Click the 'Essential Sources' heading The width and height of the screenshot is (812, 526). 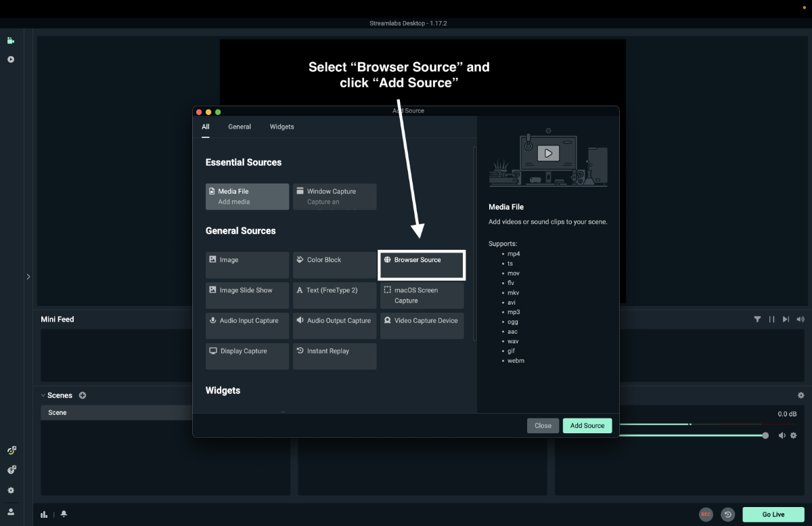(244, 162)
